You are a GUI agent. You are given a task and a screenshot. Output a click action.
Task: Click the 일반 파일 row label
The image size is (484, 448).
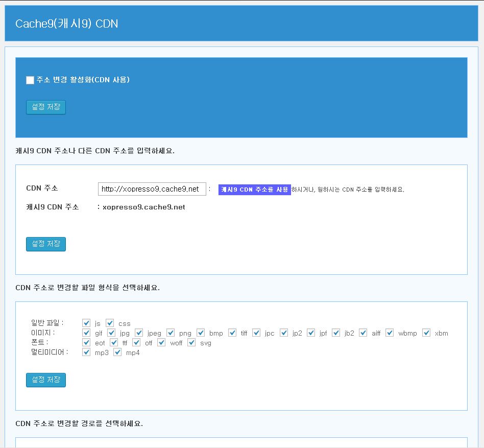point(47,323)
